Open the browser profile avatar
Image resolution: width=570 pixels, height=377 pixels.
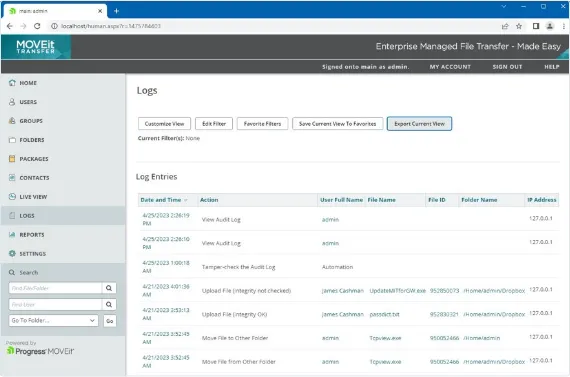coord(550,26)
